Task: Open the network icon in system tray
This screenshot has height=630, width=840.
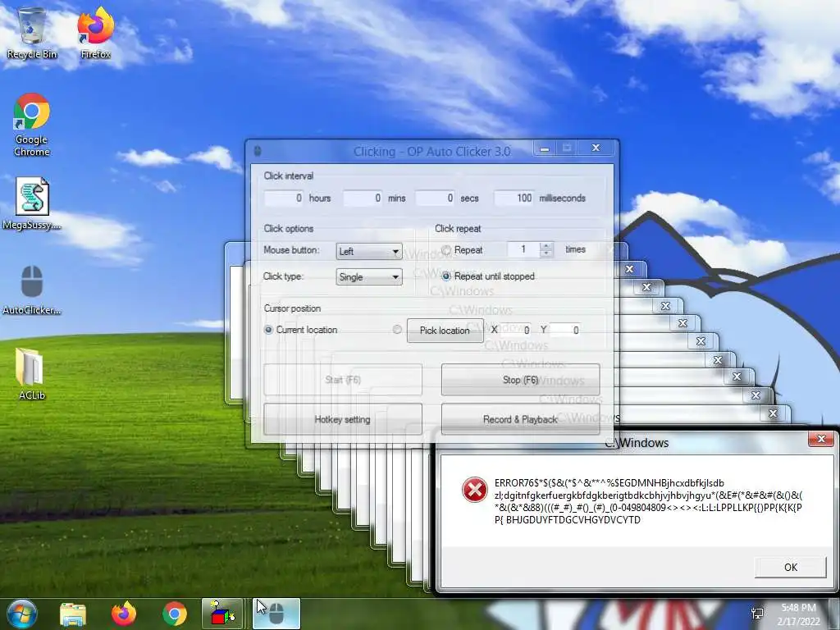Action: coord(757,614)
